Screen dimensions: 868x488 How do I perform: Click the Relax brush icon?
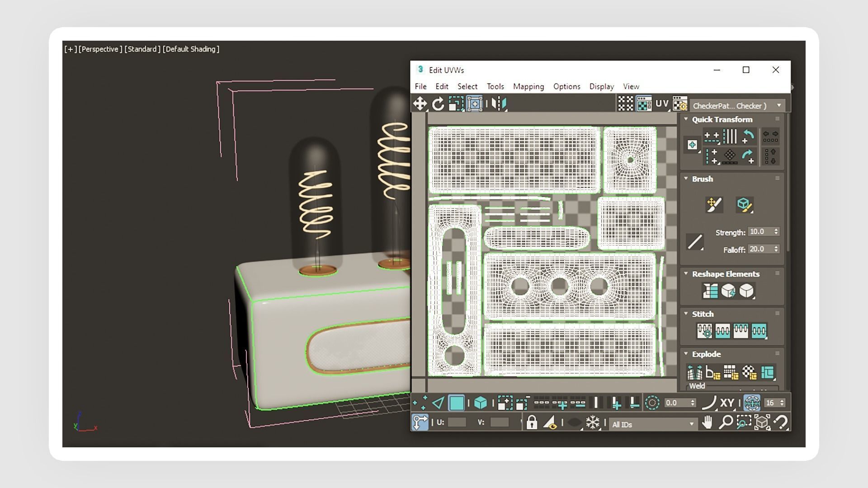click(x=744, y=205)
